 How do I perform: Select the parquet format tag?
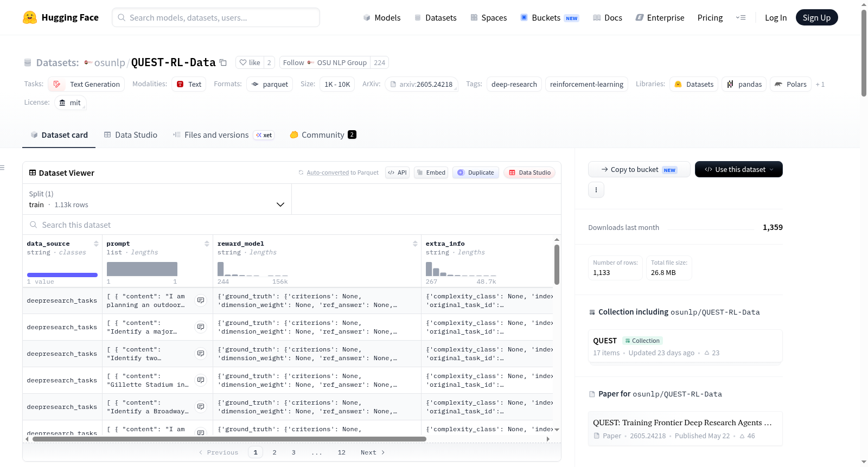pos(270,85)
